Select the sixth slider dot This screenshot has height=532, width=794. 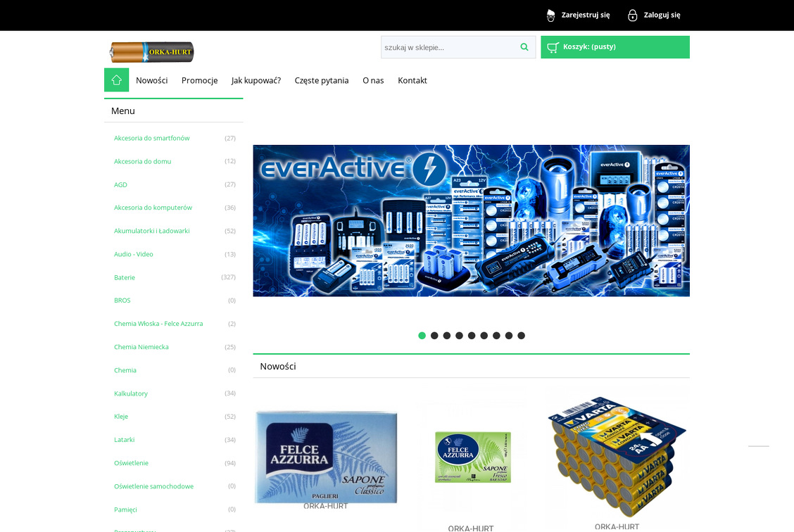coord(484,336)
